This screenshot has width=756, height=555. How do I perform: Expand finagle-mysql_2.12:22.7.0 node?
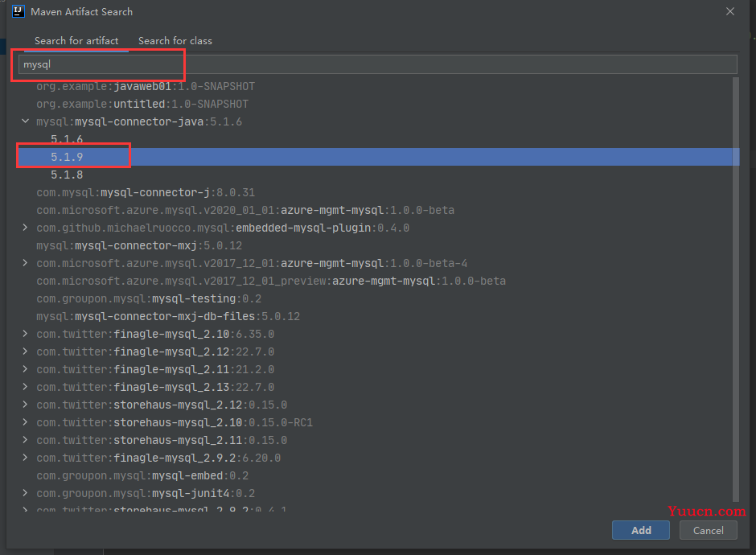(25, 351)
